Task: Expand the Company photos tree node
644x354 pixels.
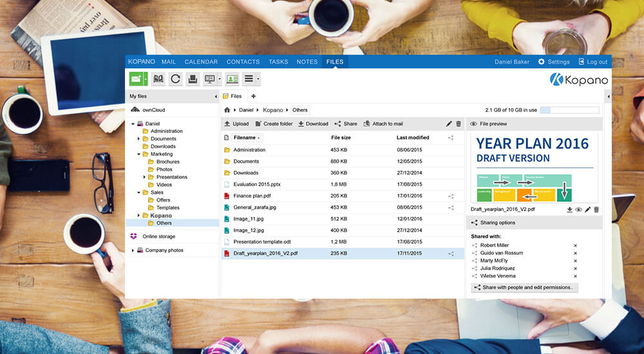Action: click(x=133, y=250)
